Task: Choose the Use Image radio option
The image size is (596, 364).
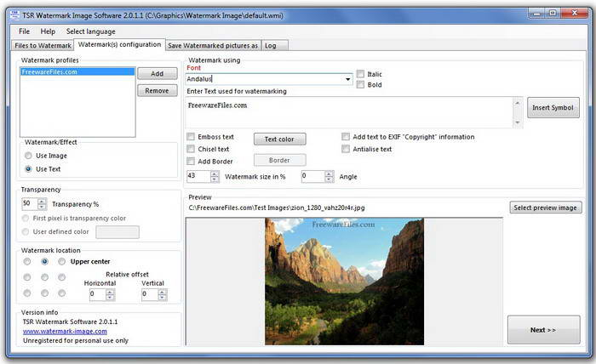Action: pyautogui.click(x=28, y=156)
